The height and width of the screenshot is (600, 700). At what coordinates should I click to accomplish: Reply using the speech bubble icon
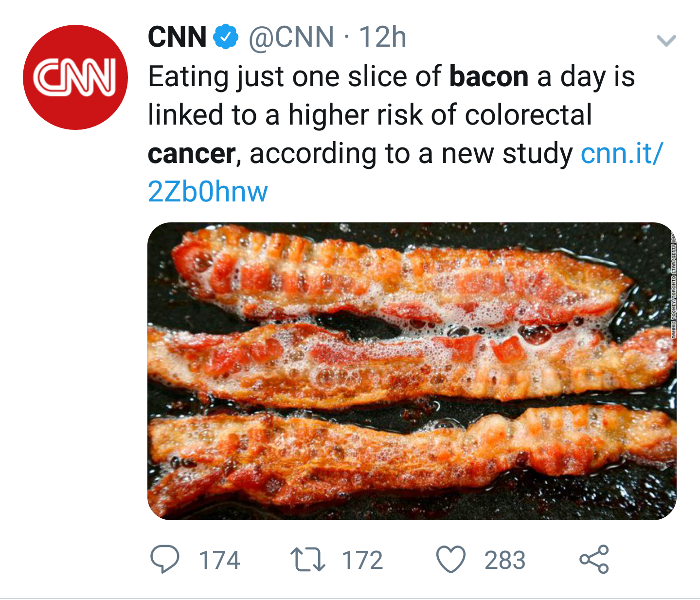pyautogui.click(x=165, y=559)
